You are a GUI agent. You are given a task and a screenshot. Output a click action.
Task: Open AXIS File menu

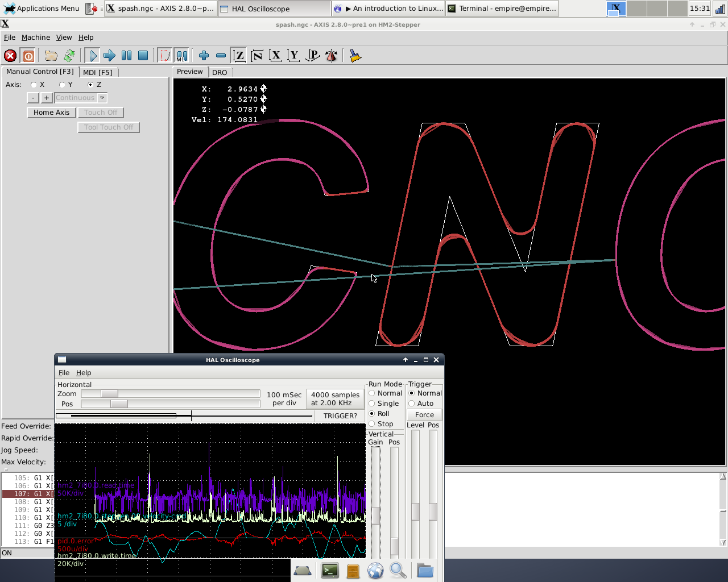point(10,38)
